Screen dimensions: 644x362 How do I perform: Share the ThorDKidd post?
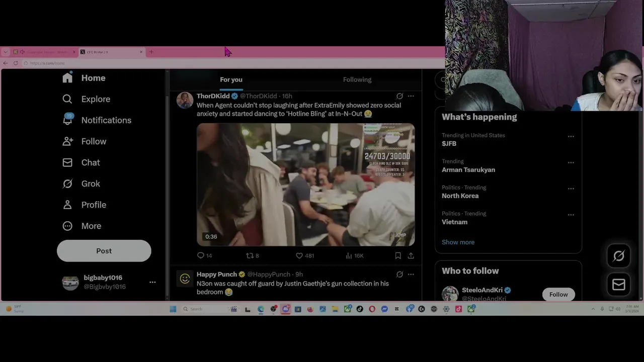point(411,255)
